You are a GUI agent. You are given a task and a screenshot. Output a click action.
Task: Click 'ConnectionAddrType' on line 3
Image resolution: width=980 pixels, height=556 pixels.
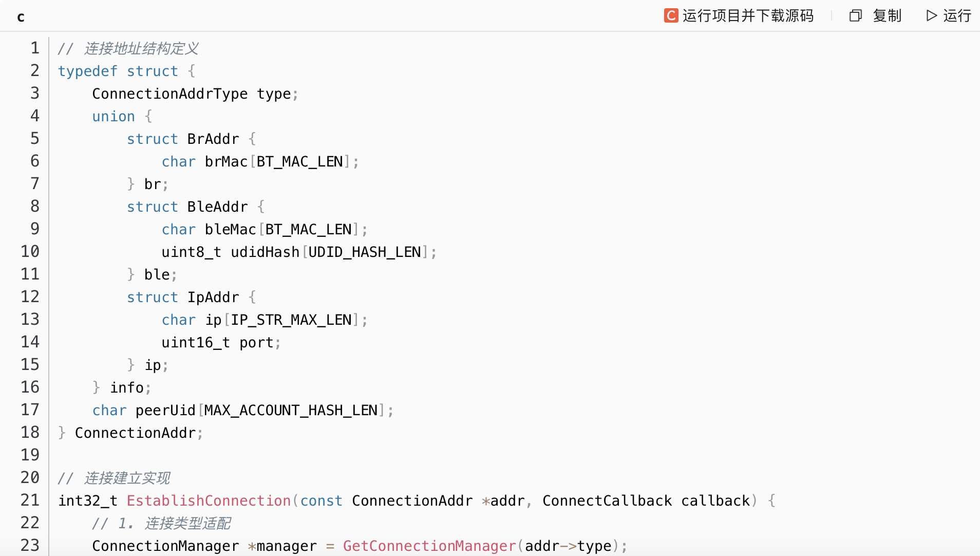169,94
